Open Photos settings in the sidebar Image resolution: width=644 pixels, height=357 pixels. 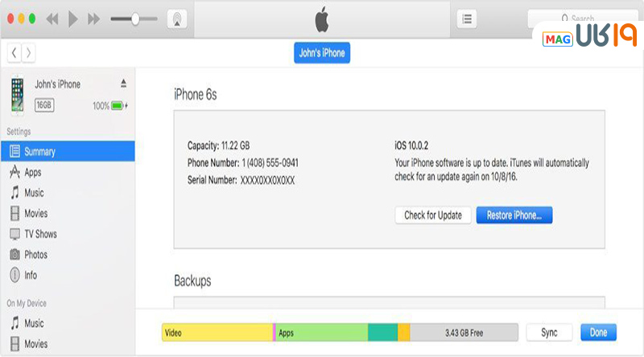click(35, 255)
